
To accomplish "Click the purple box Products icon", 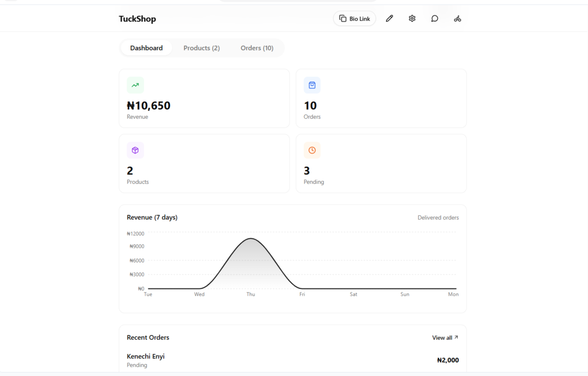I will point(135,150).
